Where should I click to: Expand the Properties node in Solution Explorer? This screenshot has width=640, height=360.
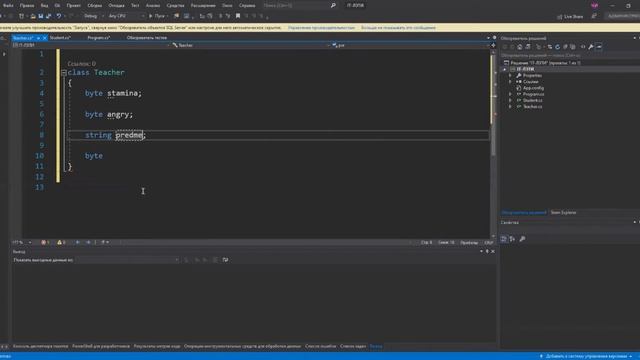[x=510, y=76]
